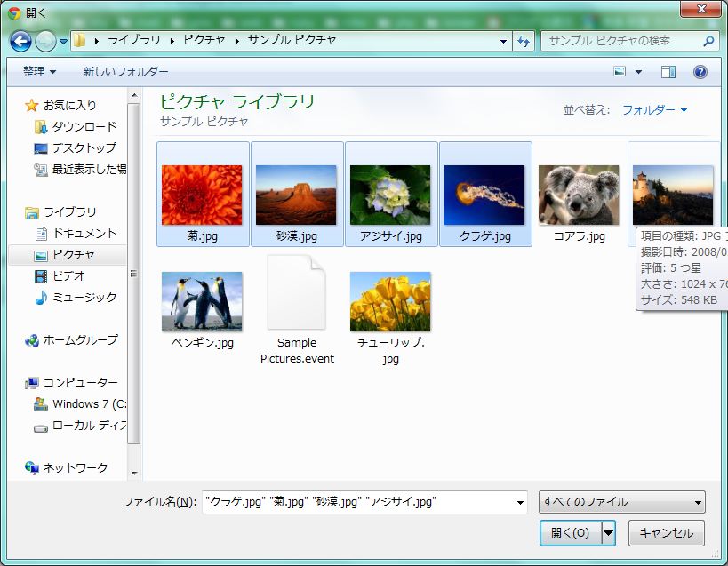Click the sidebar scrollbar down arrow
Viewport: 728px width, 566px height.
(134, 474)
